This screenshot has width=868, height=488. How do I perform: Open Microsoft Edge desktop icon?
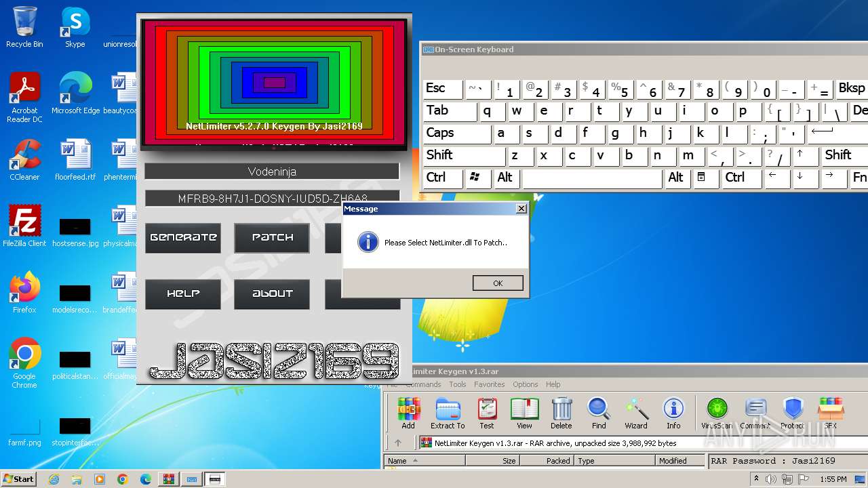tap(75, 94)
